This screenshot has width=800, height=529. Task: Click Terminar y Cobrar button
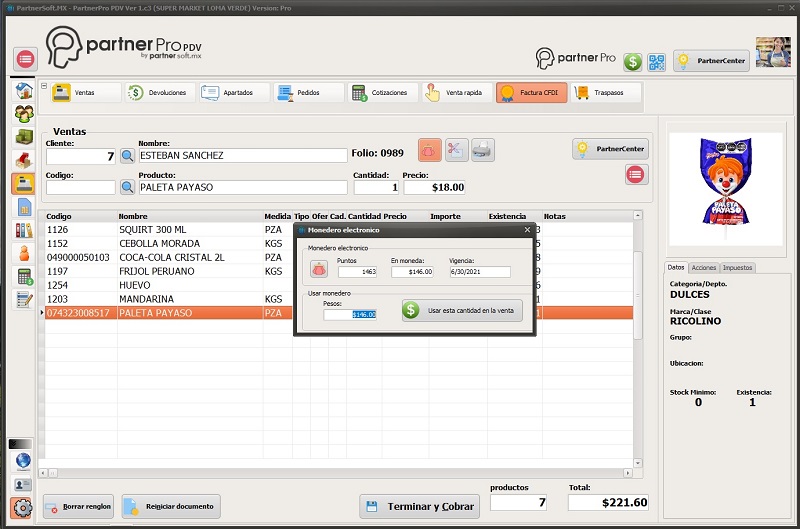point(419,507)
